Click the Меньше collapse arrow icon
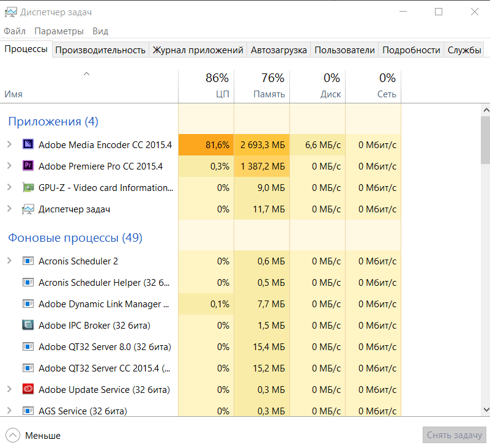490x448 pixels. pyautogui.click(x=13, y=435)
